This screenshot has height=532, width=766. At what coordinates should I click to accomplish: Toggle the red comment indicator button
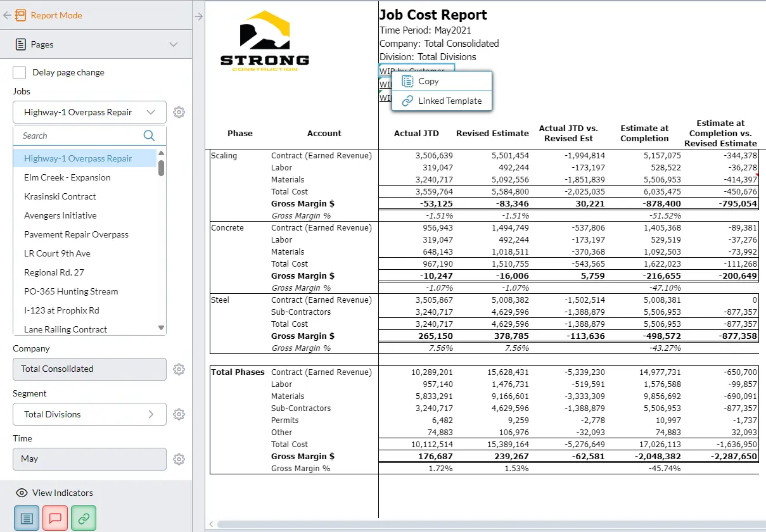tap(55, 518)
